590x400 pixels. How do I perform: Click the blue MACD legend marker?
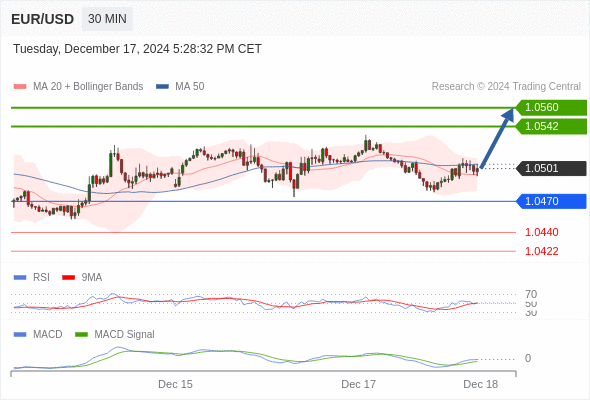point(20,335)
